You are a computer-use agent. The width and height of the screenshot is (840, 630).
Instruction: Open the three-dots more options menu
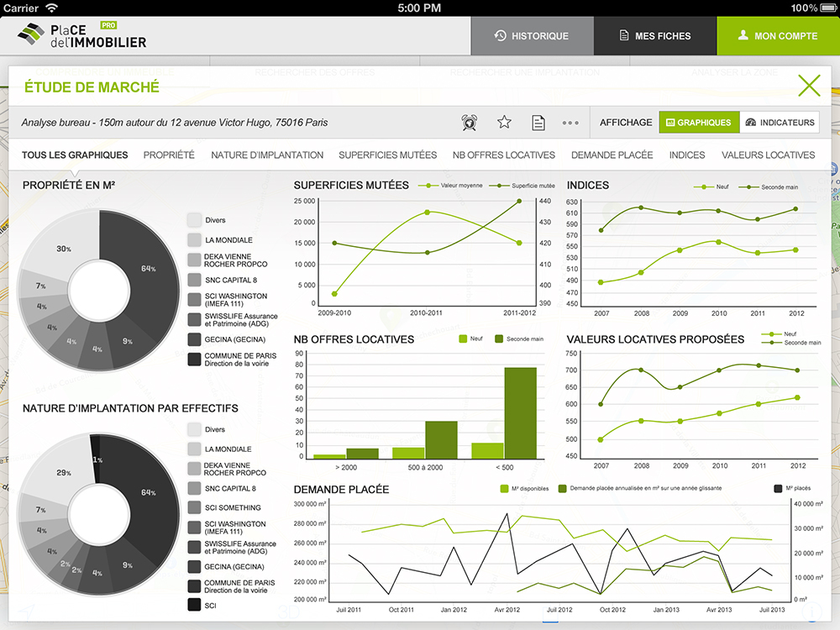point(570,123)
